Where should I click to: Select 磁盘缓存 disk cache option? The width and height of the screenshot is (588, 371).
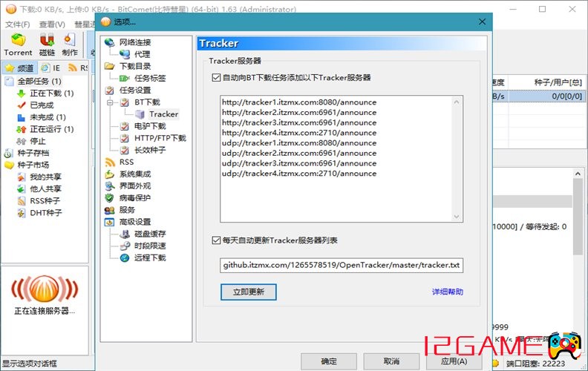(x=149, y=234)
